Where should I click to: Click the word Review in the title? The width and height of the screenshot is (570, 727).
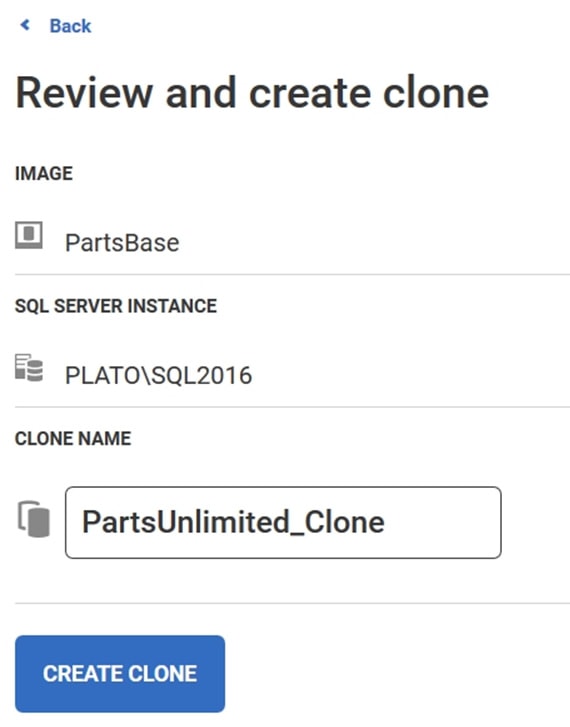(x=84, y=94)
